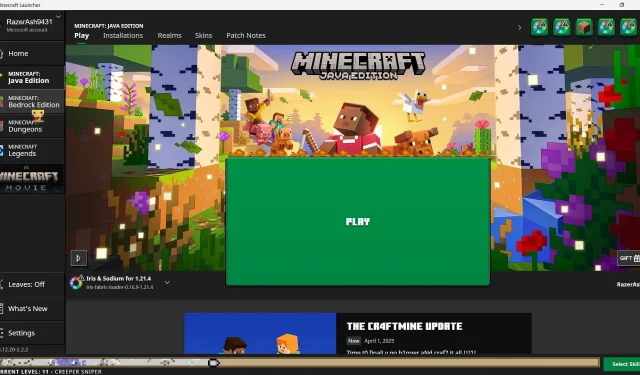The height and width of the screenshot is (375, 640).
Task: Expand the installation selector chevron
Action: click(167, 282)
